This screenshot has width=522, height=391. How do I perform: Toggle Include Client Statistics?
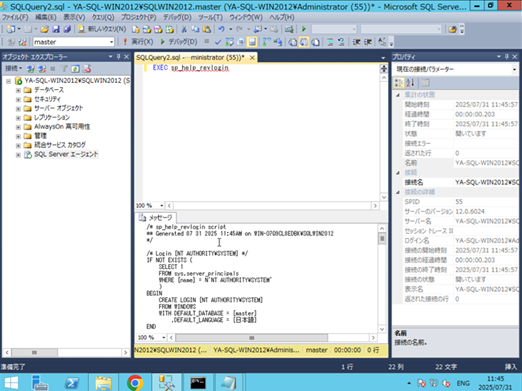[x=278, y=42]
